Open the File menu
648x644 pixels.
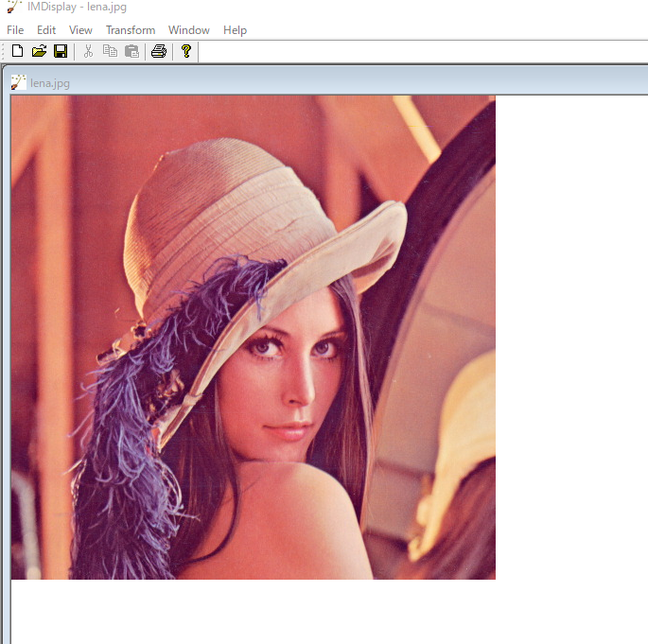click(15, 30)
